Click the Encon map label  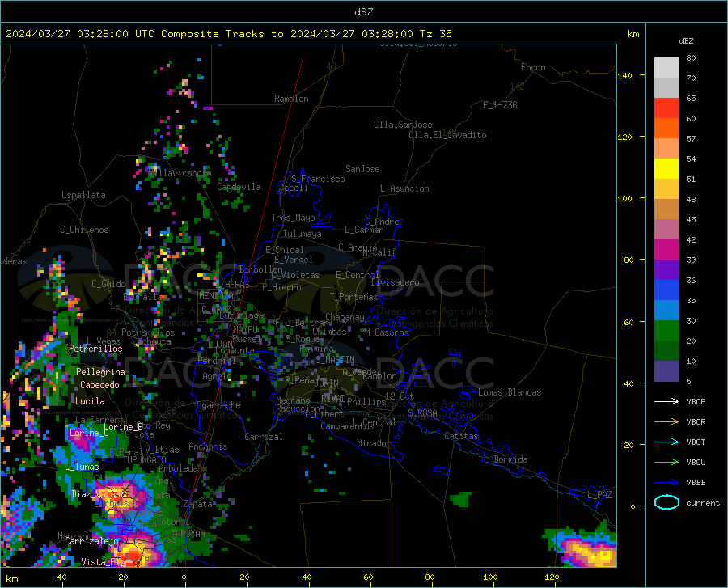533,67
